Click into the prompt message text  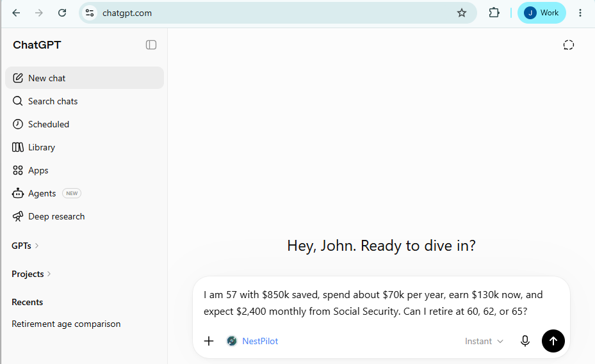click(x=373, y=303)
